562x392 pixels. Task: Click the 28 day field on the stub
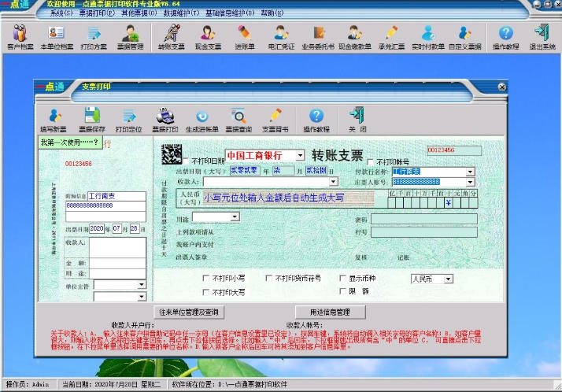pos(134,228)
